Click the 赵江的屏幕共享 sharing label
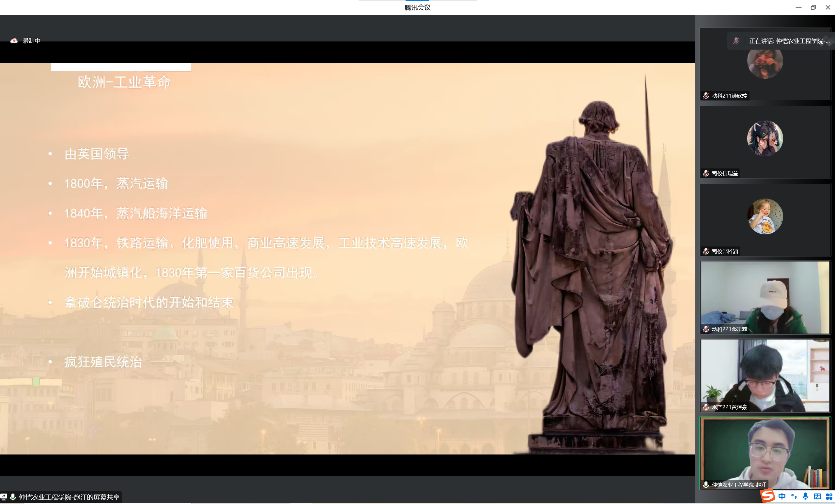The width and height of the screenshot is (835, 504). click(69, 497)
